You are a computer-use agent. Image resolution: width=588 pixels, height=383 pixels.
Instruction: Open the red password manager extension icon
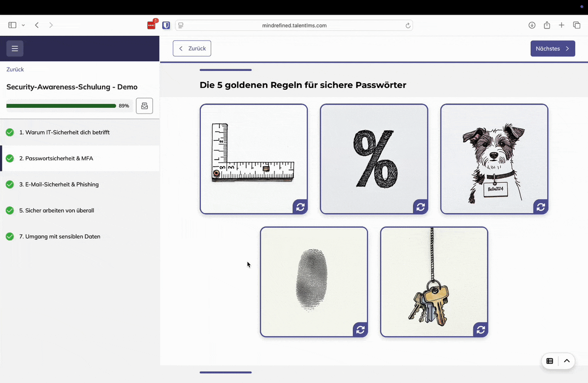point(152,26)
